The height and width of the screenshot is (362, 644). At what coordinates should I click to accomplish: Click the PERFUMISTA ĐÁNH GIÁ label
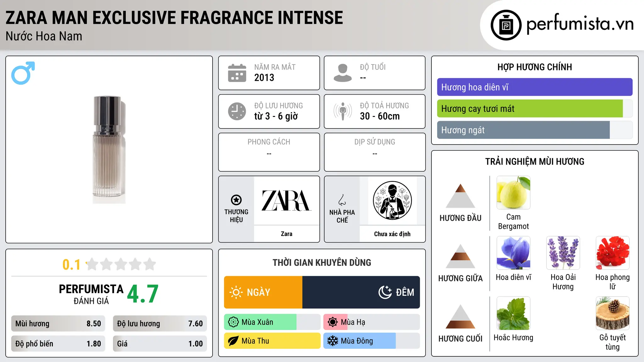coord(91,294)
